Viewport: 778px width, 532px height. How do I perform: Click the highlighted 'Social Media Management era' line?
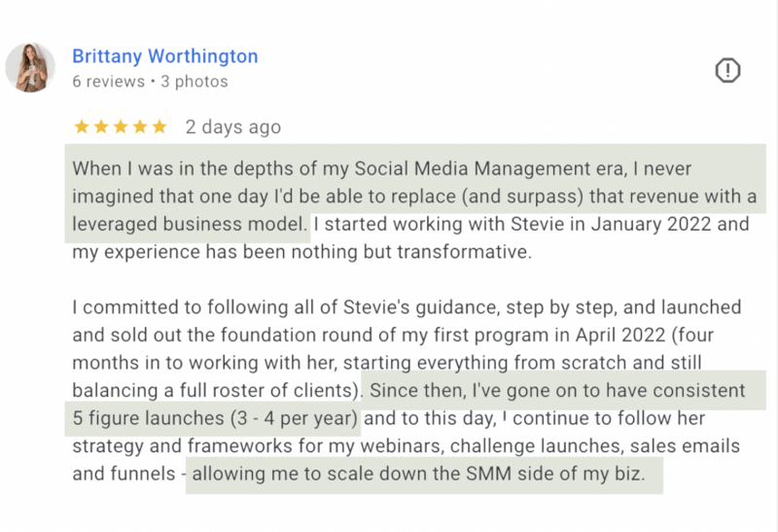pyautogui.click(x=381, y=168)
